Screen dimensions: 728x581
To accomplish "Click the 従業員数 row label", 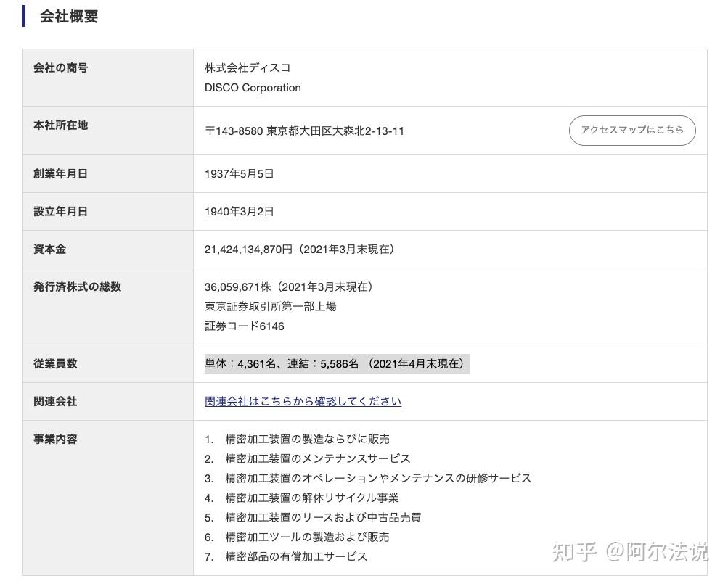I will (x=55, y=364).
